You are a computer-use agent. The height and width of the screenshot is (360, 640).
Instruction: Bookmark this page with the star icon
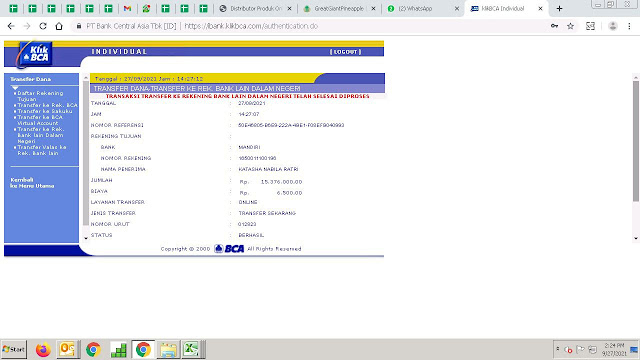click(x=571, y=26)
